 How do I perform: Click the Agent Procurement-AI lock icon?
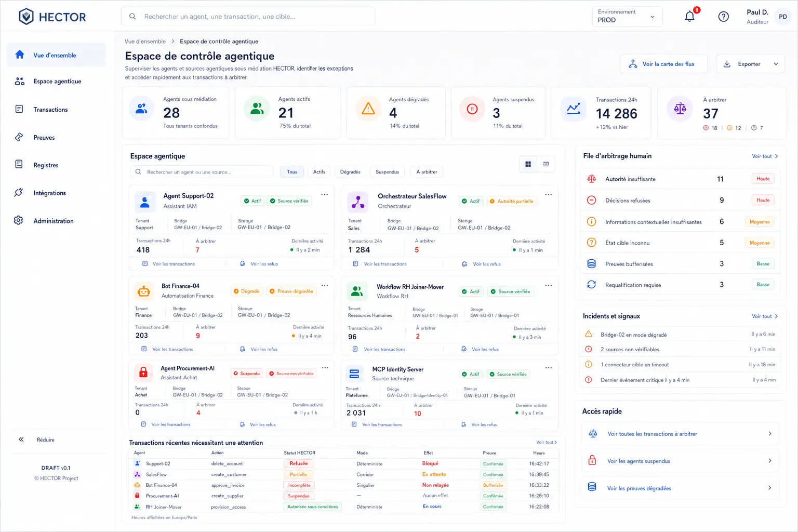(143, 373)
